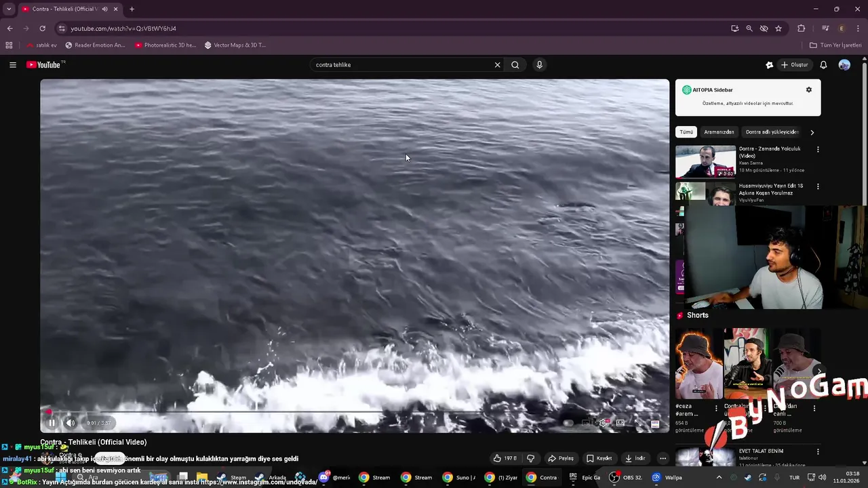This screenshot has width=868, height=488.
Task: Switch to OBS taskbar app
Action: (626, 477)
